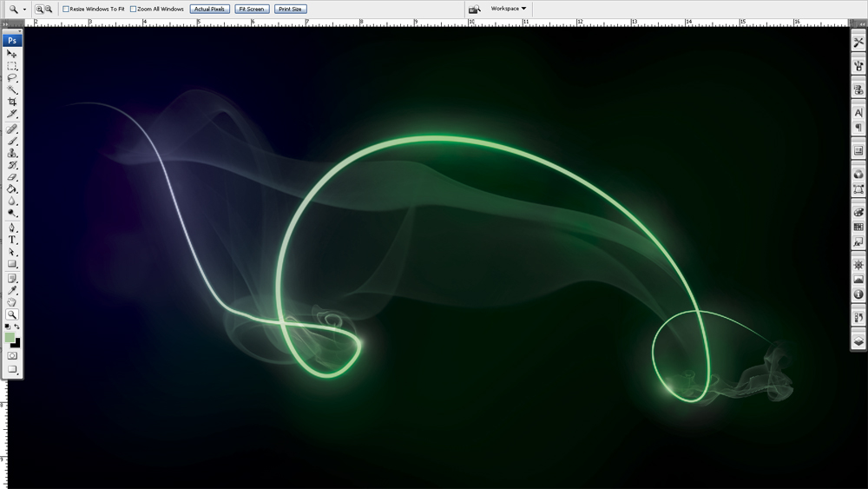This screenshot has height=489, width=868.
Task: Enable Resize Windows To Fit checkbox
Action: (x=66, y=9)
